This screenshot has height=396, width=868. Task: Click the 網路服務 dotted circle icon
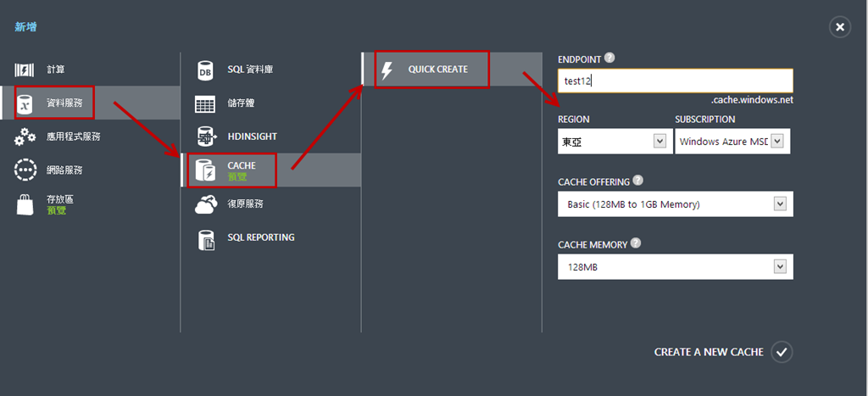[x=25, y=170]
